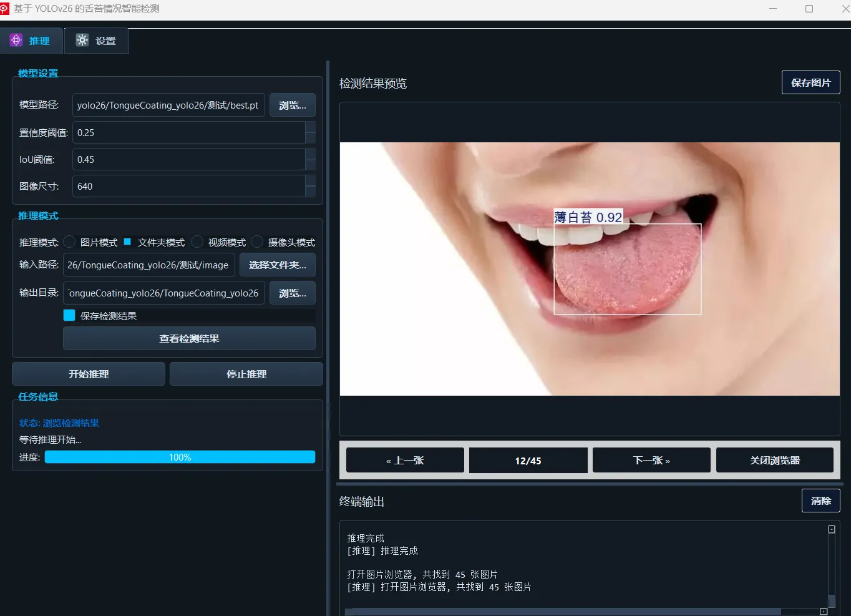Screen dimensions: 851x616
Task: Click the gear icon on 设置 tab
Action: tap(82, 41)
